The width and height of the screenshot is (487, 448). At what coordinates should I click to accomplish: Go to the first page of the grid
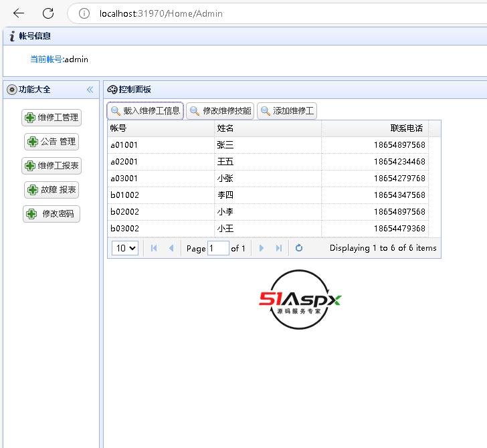[154, 248]
